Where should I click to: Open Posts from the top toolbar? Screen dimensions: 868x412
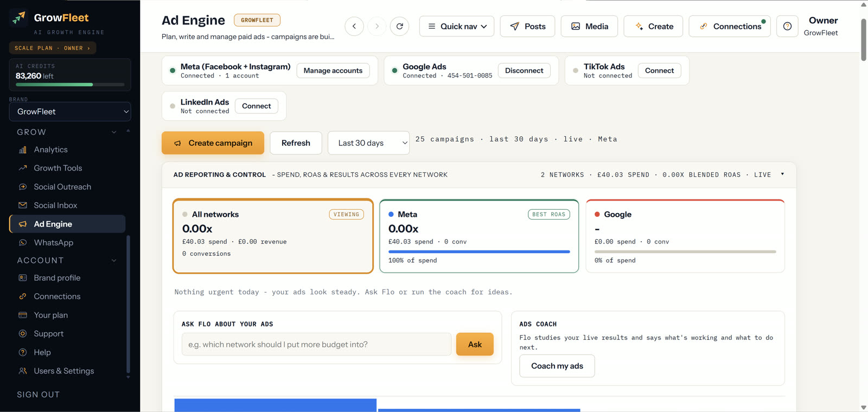pos(527,26)
